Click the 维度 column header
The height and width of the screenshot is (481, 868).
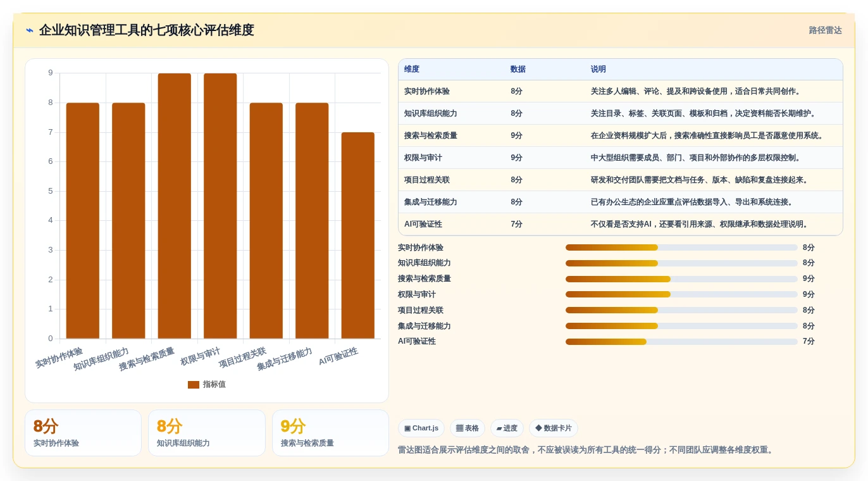tap(412, 70)
